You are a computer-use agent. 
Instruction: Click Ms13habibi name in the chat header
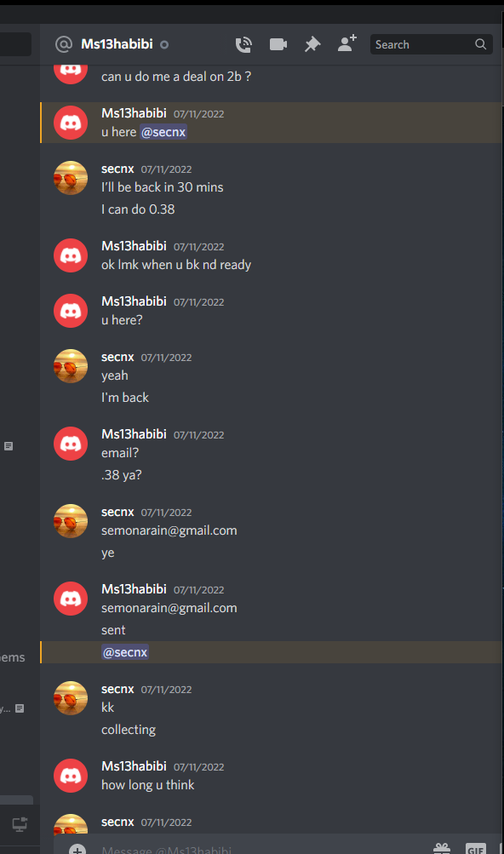(117, 44)
